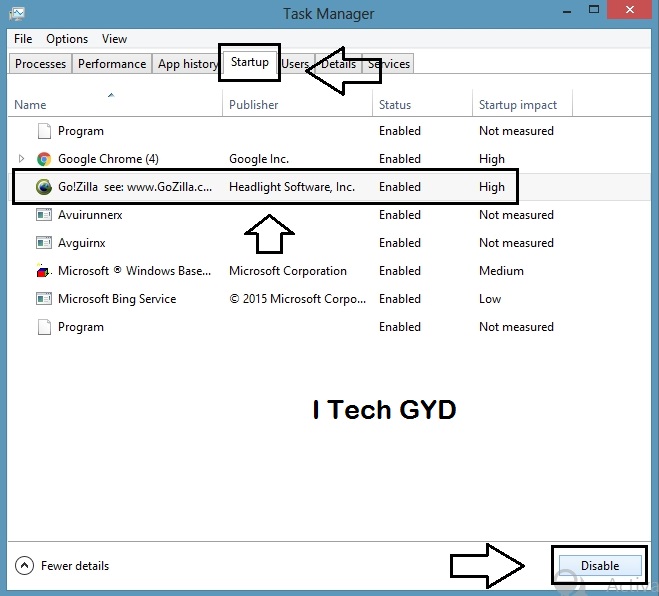Switch to the Processes tab
The width and height of the screenshot is (659, 596).
(40, 64)
